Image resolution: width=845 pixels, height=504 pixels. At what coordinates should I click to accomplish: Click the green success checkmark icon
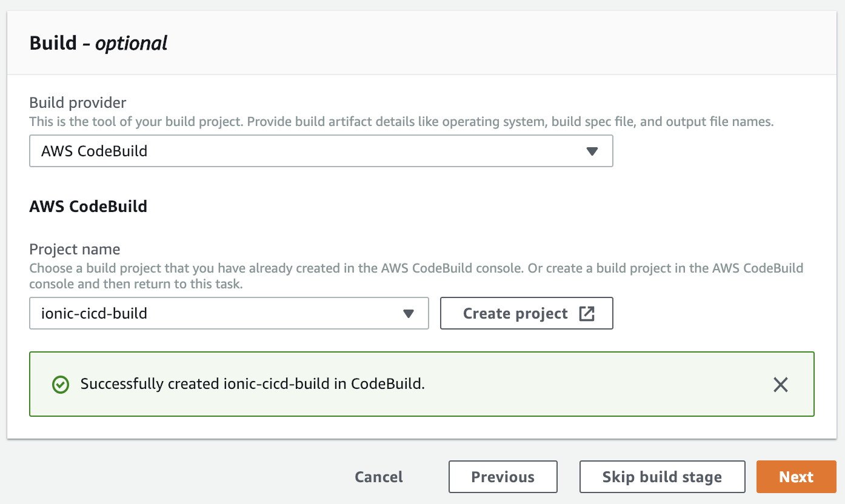[61, 385]
